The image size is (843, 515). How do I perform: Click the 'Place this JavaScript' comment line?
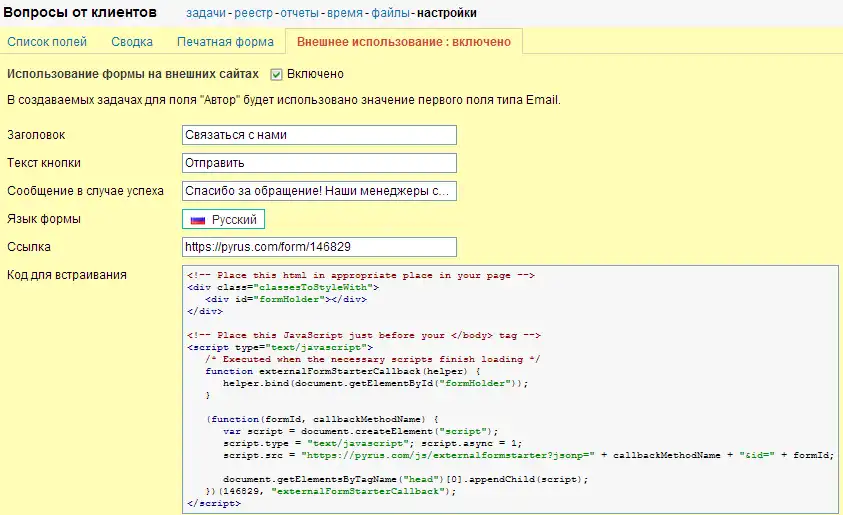pyautogui.click(x=364, y=335)
